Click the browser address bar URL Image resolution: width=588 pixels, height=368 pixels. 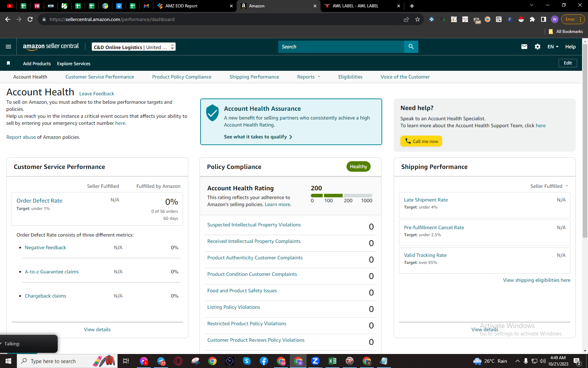pyautogui.click(x=112, y=19)
